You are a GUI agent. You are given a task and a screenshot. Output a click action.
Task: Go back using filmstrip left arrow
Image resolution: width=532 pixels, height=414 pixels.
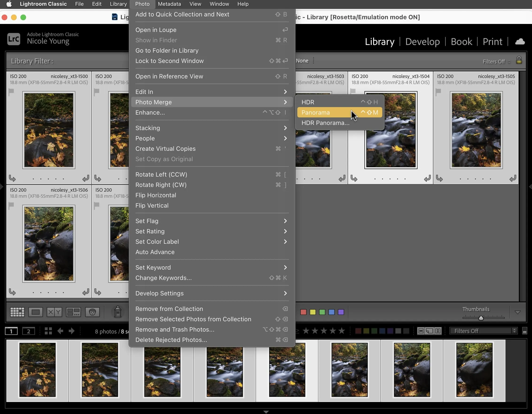[x=60, y=331]
